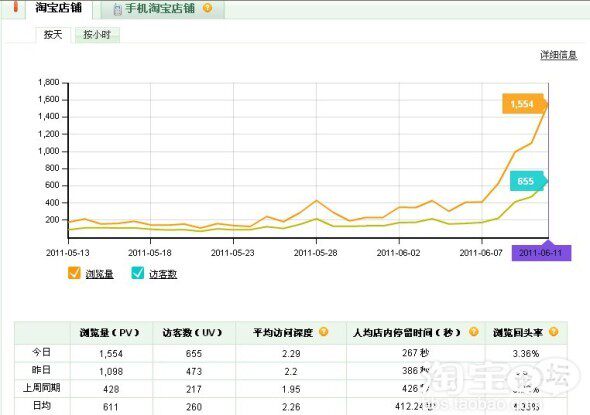The width and height of the screenshot is (590, 415).
Task: Click last week's PV value 428
Action: click(x=111, y=389)
